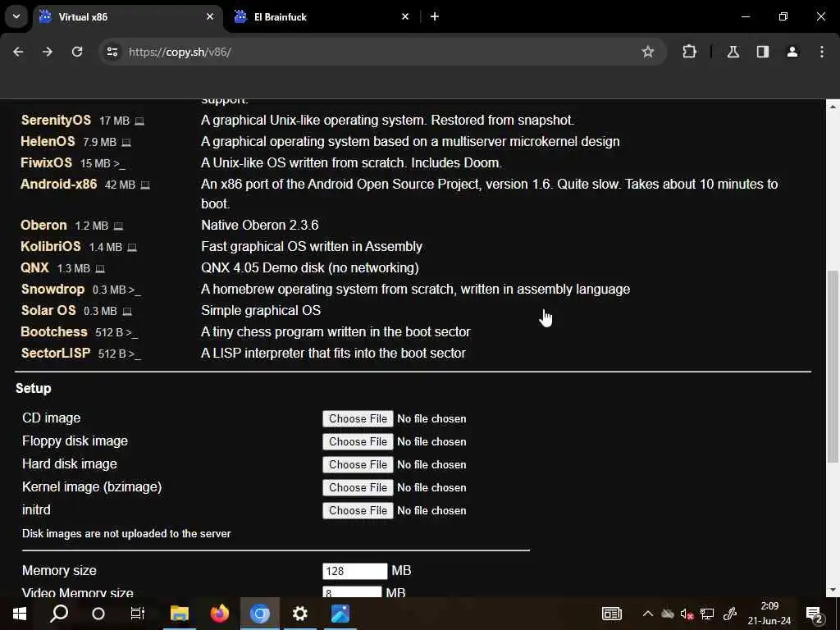Open the pen workspace tray icon

click(729, 614)
